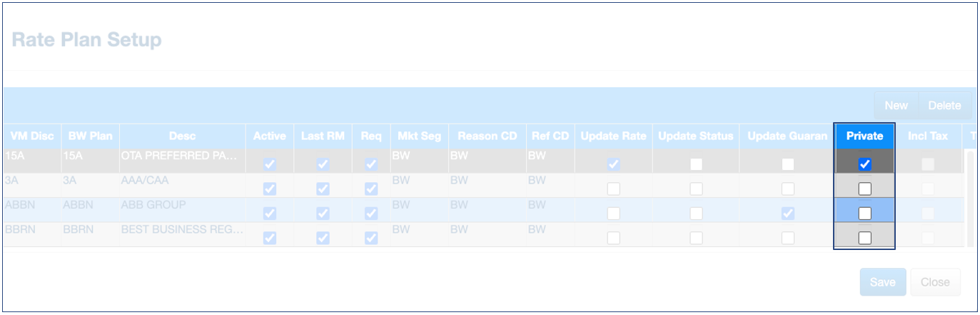Image resolution: width=980 pixels, height=315 pixels.
Task: Click the Desc column header
Action: [182, 136]
